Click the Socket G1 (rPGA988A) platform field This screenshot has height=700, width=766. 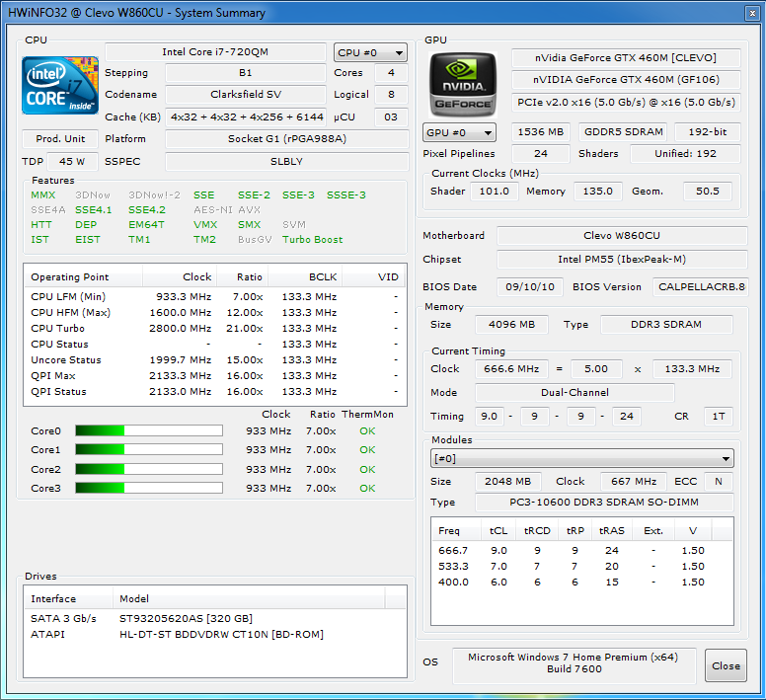point(287,139)
